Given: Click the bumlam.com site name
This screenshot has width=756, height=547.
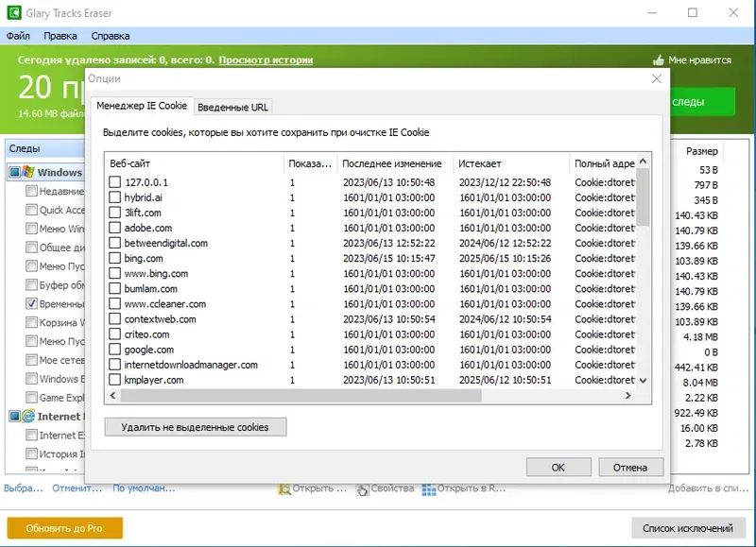Looking at the screenshot, I should [x=150, y=289].
